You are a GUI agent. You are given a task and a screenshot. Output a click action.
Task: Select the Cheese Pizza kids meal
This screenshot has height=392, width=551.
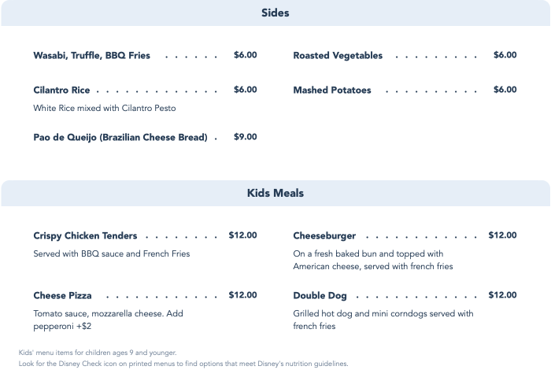[x=62, y=296]
